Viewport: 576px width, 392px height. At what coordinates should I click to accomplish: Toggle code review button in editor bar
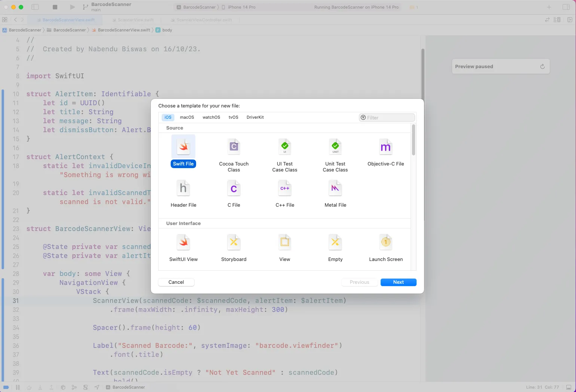[547, 19]
